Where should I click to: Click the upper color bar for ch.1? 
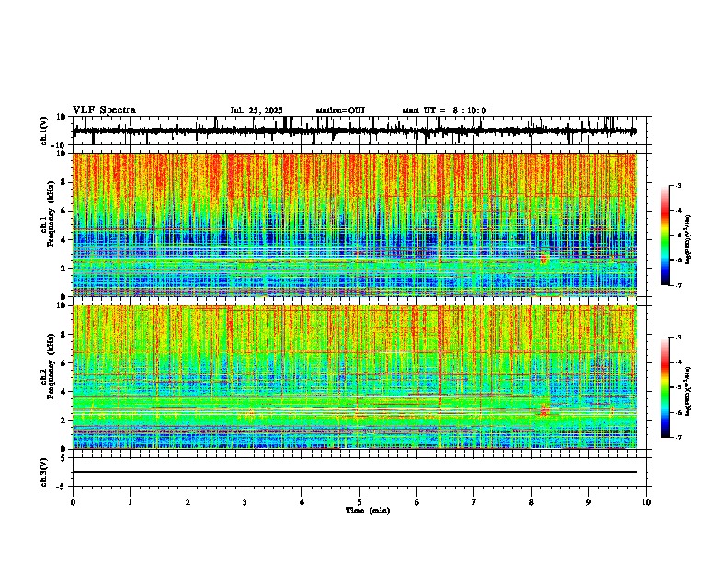[665, 236]
